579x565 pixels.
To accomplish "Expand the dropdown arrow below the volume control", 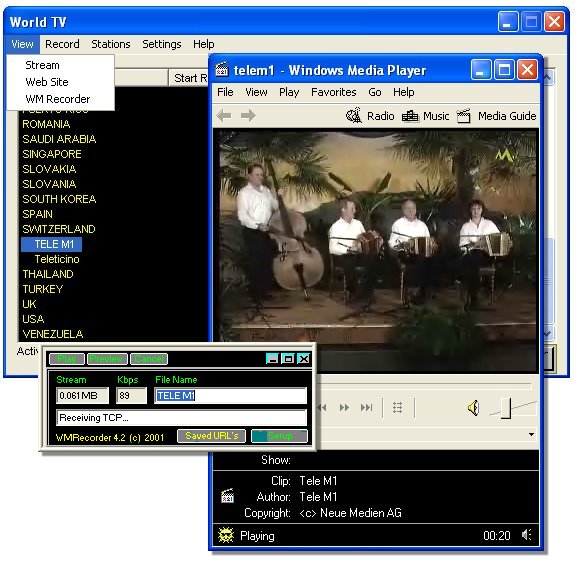I will (x=531, y=435).
